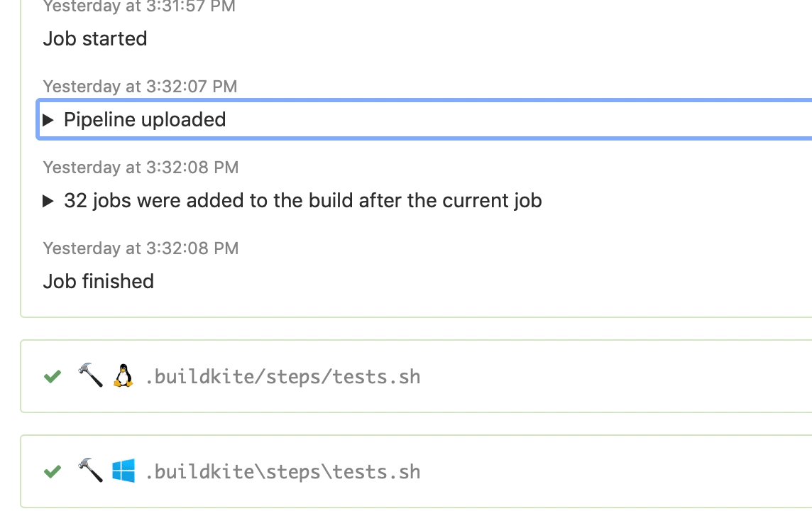Toggle the disclosure triangle on the added jobs entry

tap(49, 200)
